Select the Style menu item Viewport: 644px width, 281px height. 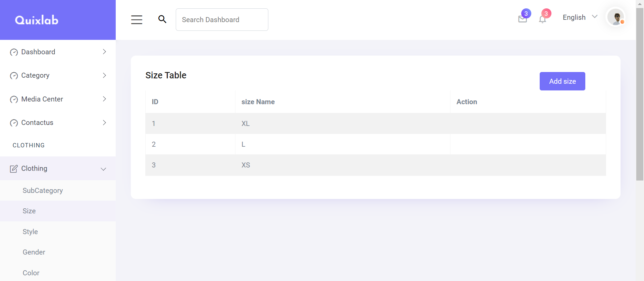[x=30, y=232]
